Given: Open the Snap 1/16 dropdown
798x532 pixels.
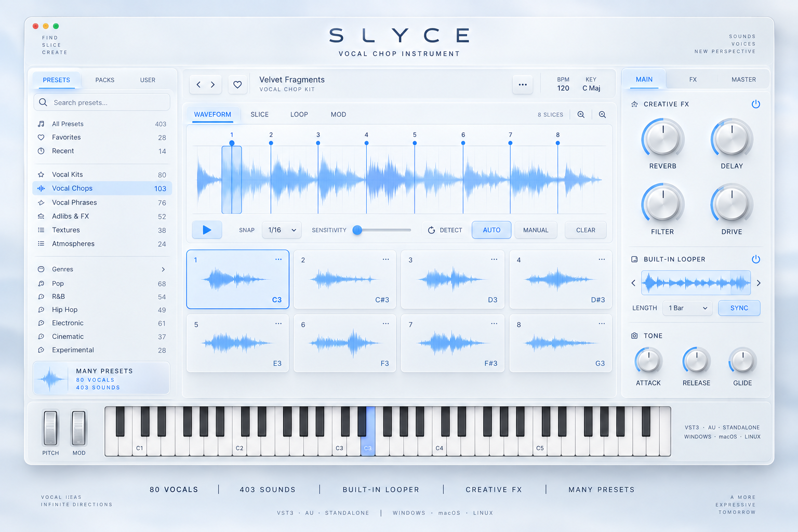Looking at the screenshot, I should (282, 230).
